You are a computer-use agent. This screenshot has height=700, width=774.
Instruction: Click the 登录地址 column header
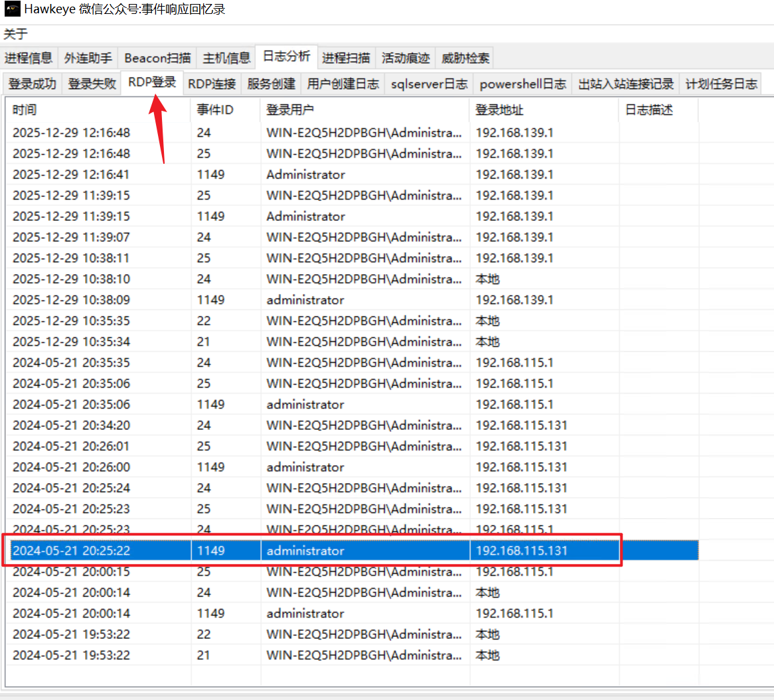pos(544,110)
